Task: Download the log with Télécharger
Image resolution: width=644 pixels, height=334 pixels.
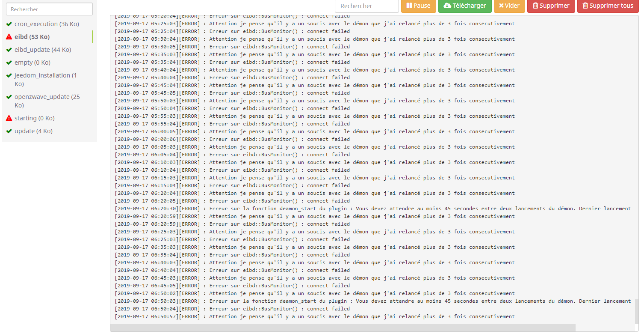Action: pos(465,6)
